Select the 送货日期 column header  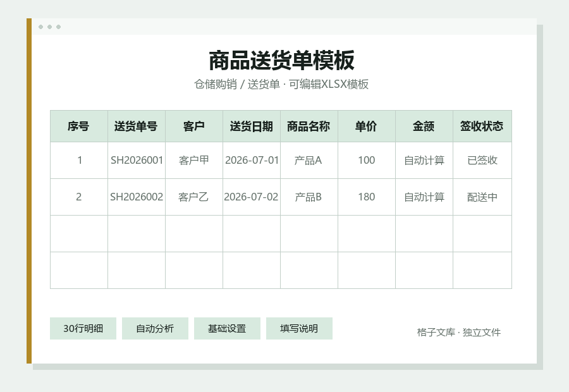click(x=252, y=126)
